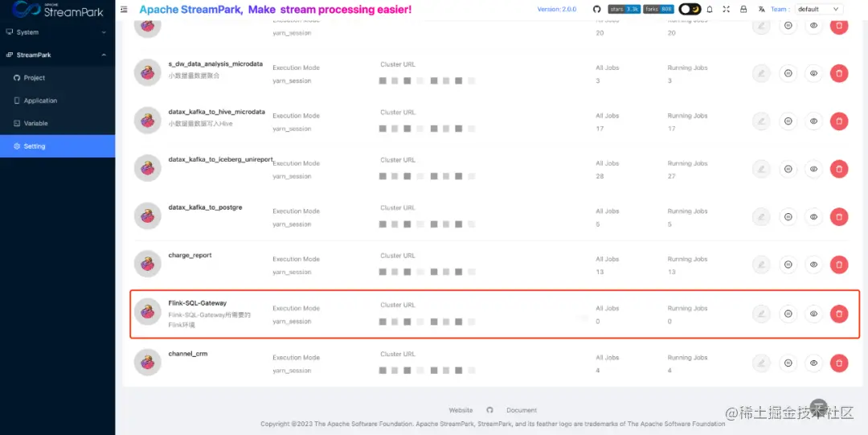Toggle the dark mode switch
The width and height of the screenshot is (868, 435).
(690, 10)
